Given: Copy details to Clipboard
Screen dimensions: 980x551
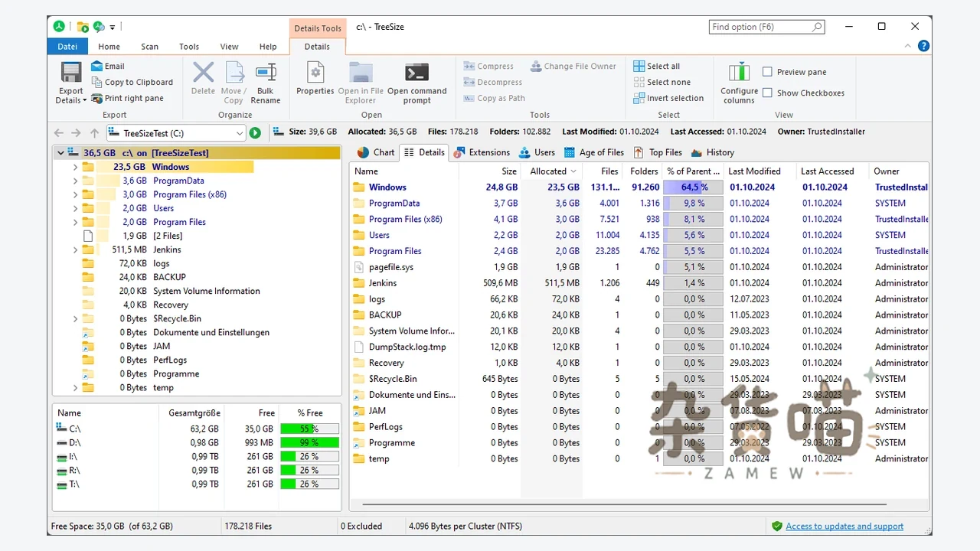Looking at the screenshot, I should point(132,83).
